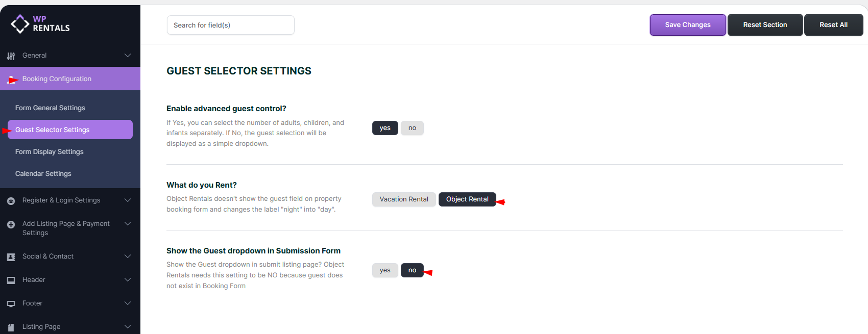Open Form Display Settings submenu item
Image resolution: width=868 pixels, height=334 pixels.
pyautogui.click(x=50, y=152)
